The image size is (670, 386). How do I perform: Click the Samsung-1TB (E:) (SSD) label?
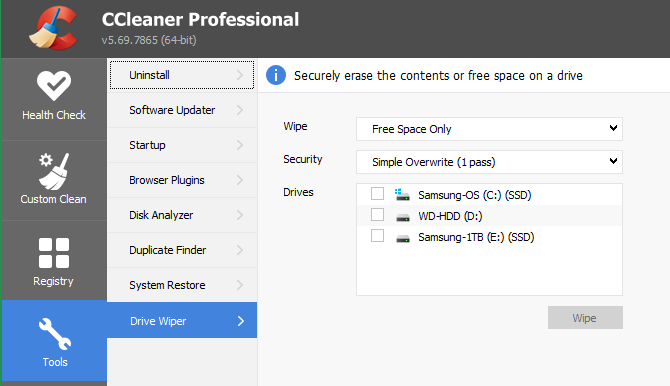[476, 237]
